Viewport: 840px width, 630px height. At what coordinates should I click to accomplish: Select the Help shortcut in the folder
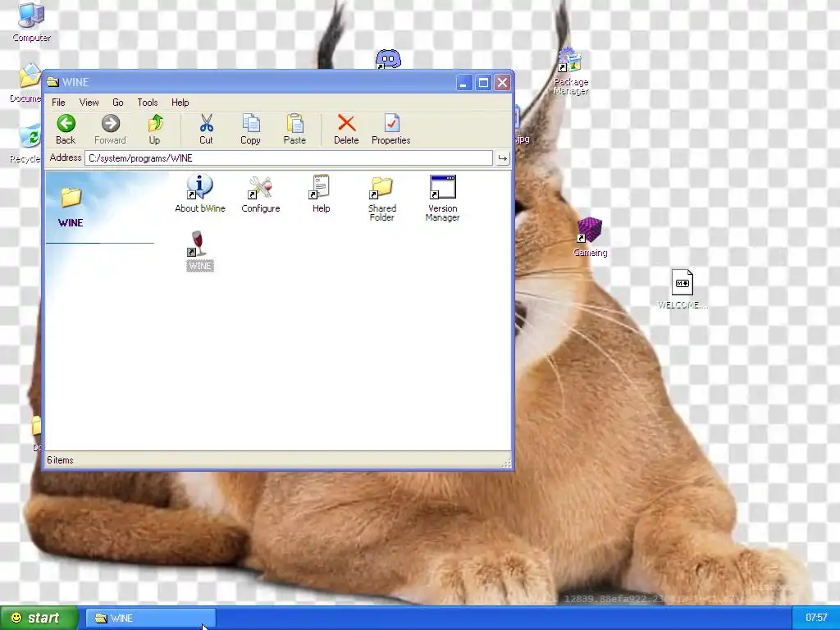click(321, 194)
